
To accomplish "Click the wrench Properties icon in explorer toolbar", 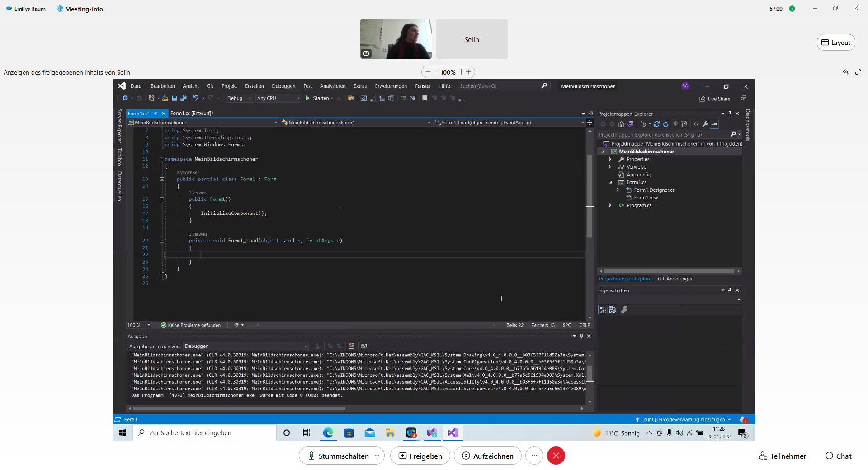I will 705,124.
